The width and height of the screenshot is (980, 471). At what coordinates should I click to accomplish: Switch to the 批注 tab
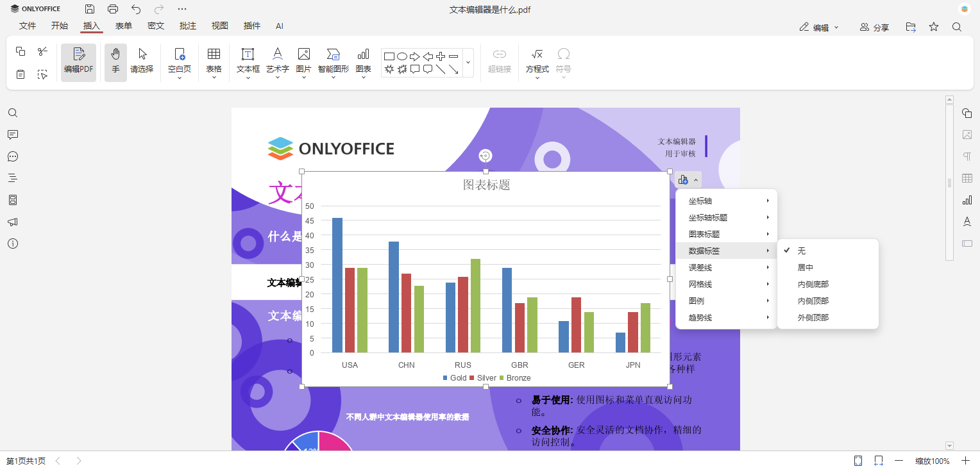[187, 26]
